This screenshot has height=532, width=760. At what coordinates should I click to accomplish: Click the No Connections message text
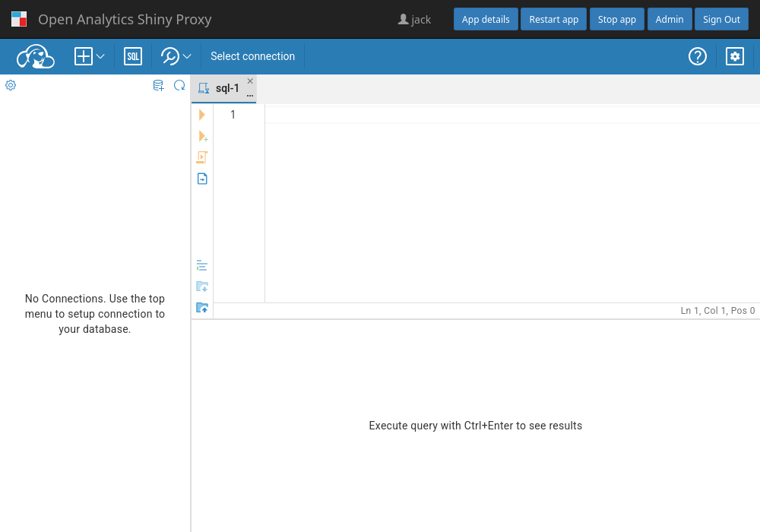coord(95,314)
